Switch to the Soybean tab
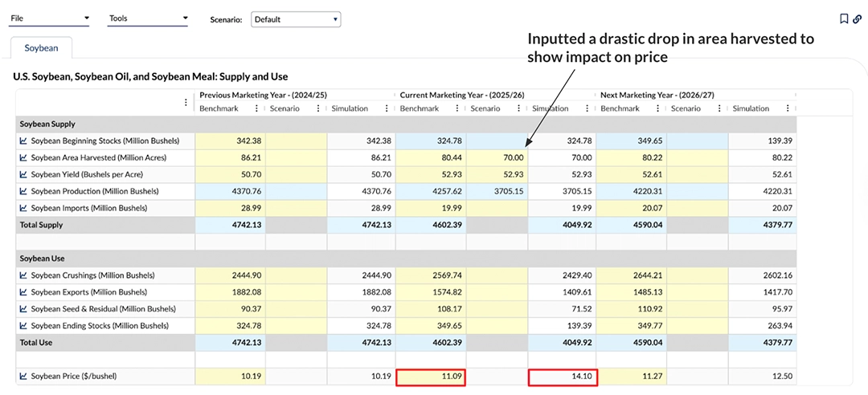This screenshot has width=868, height=395. tap(41, 48)
